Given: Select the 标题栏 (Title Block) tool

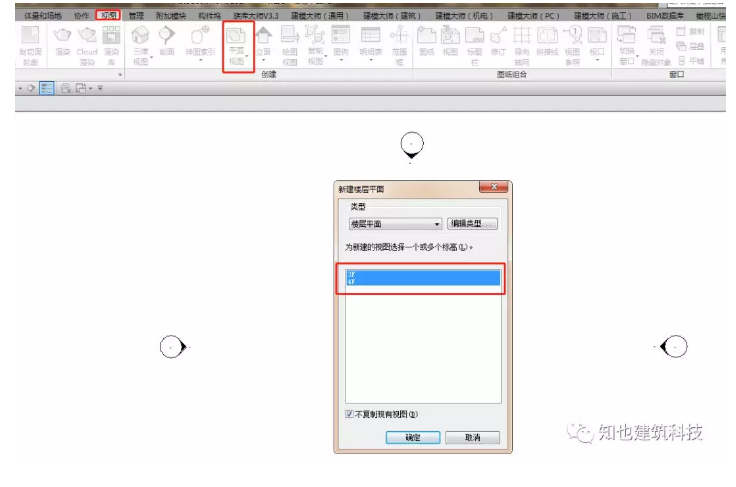Looking at the screenshot, I should click(x=475, y=46).
